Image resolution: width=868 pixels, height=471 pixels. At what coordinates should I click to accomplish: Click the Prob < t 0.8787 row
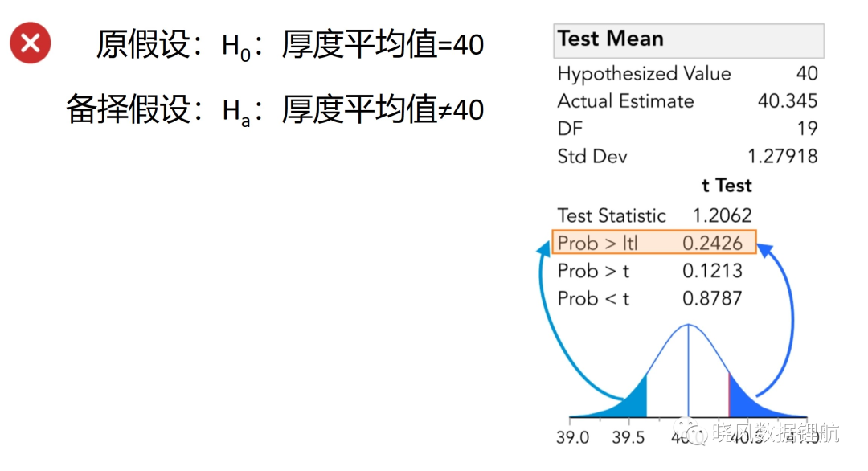pyautogui.click(x=650, y=298)
